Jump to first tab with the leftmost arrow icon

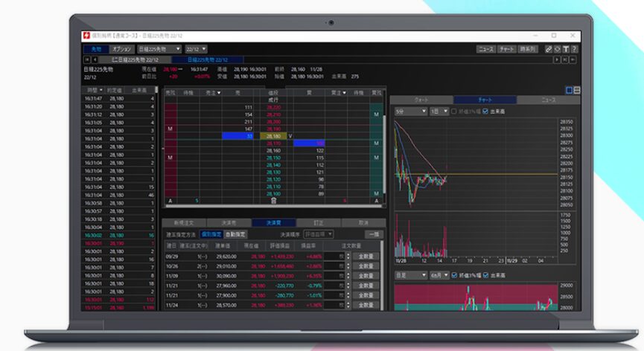[x=86, y=59]
